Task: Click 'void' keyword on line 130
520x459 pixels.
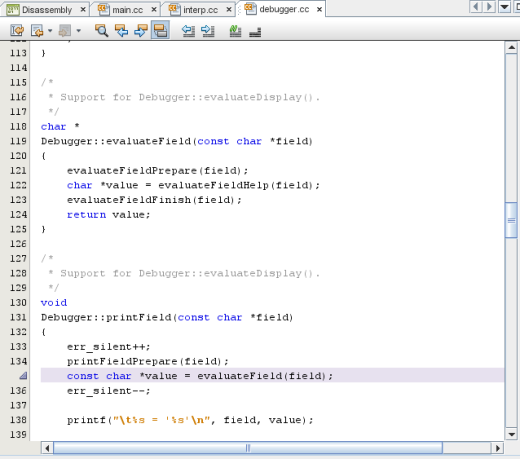Action: click(54, 303)
